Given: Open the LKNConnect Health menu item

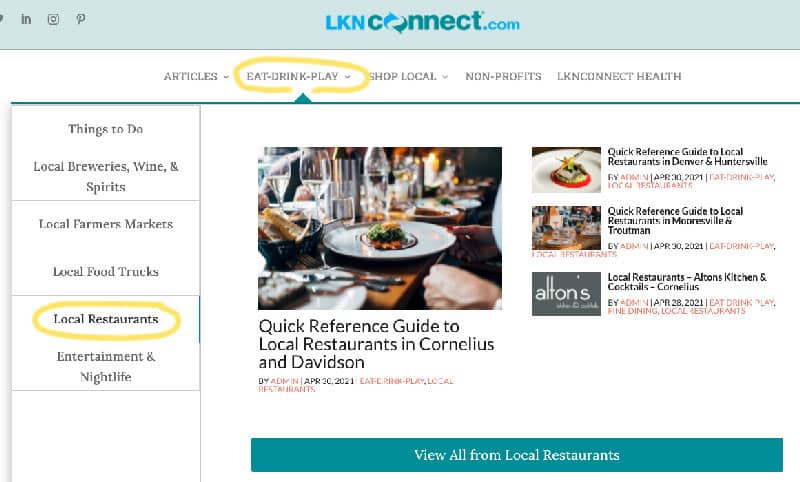Looking at the screenshot, I should pyautogui.click(x=619, y=77).
